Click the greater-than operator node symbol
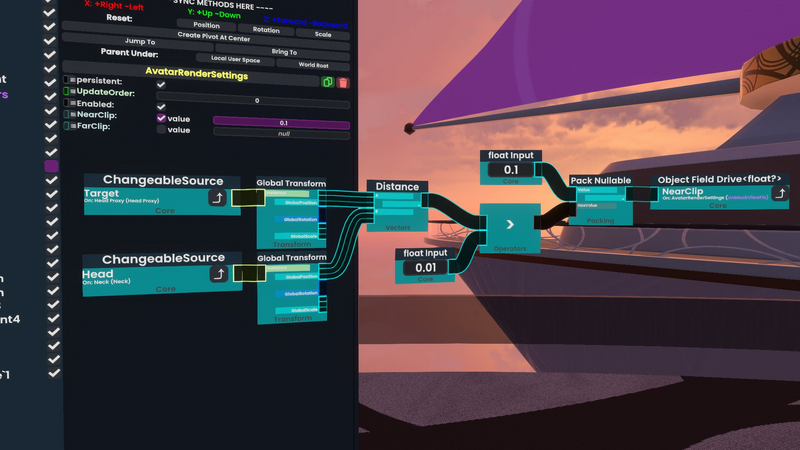The height and width of the screenshot is (450, 800). click(510, 224)
